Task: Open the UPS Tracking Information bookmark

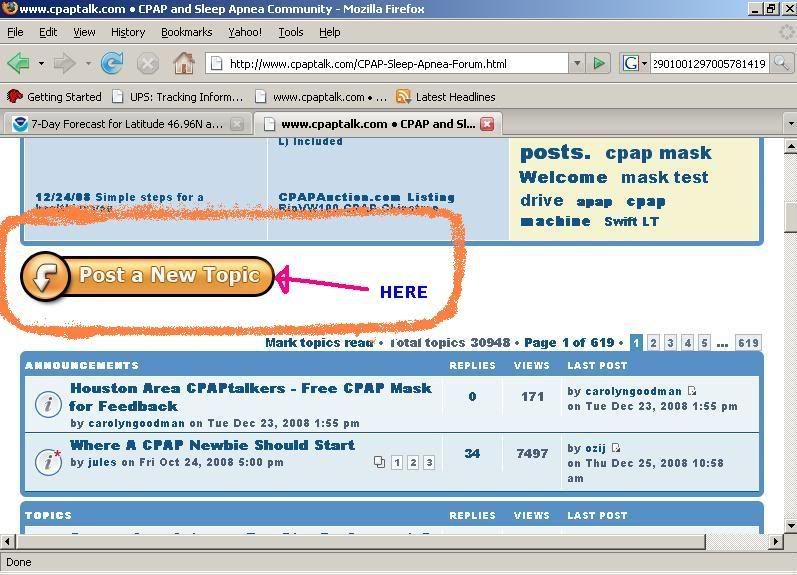Action: pyautogui.click(x=177, y=97)
